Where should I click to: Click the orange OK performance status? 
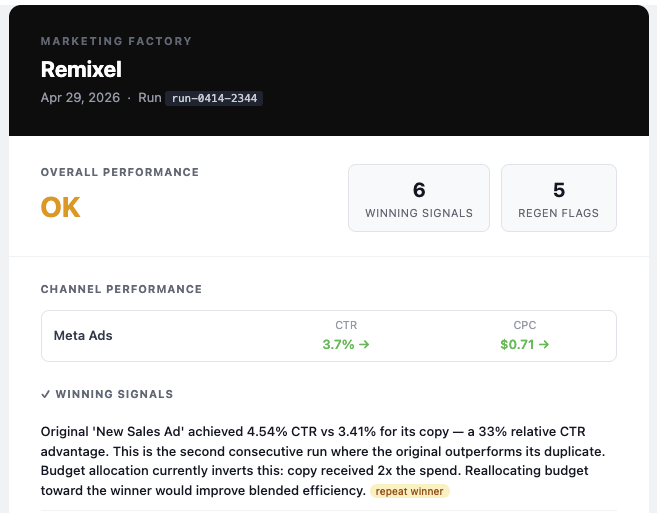click(60, 207)
